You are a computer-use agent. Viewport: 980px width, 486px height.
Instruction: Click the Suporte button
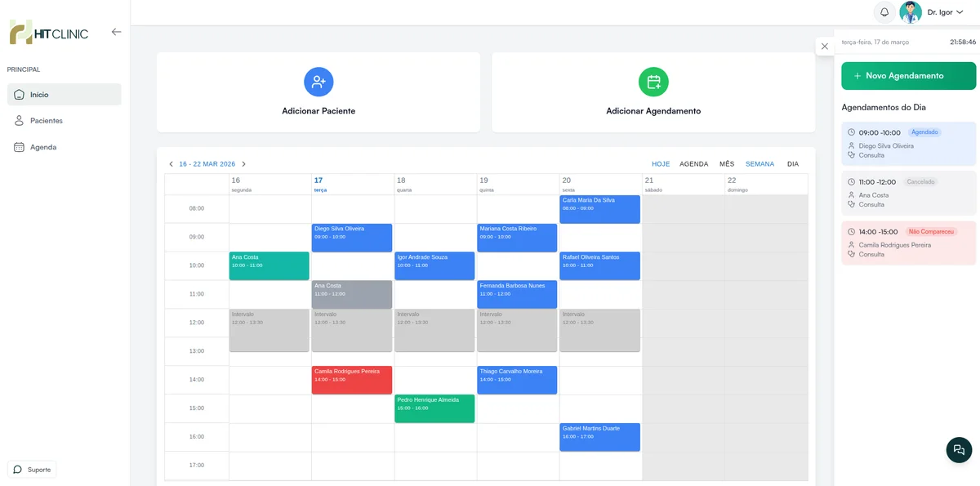[x=32, y=470]
